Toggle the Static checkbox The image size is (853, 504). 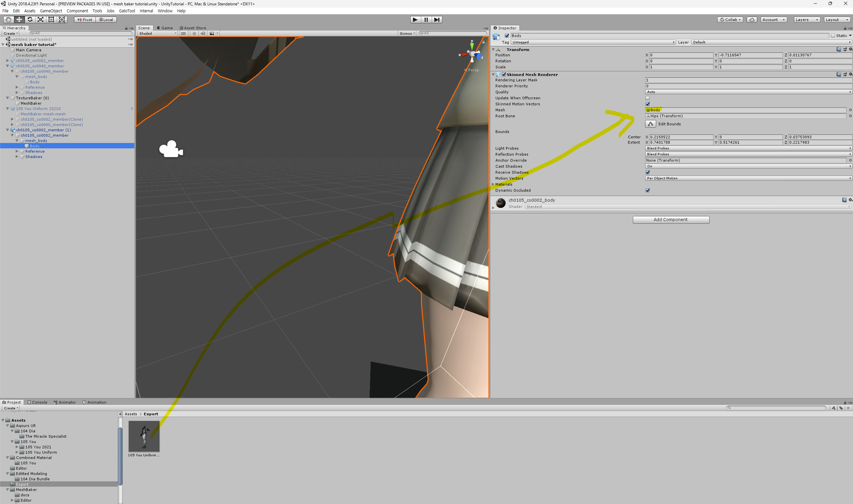[x=833, y=36]
